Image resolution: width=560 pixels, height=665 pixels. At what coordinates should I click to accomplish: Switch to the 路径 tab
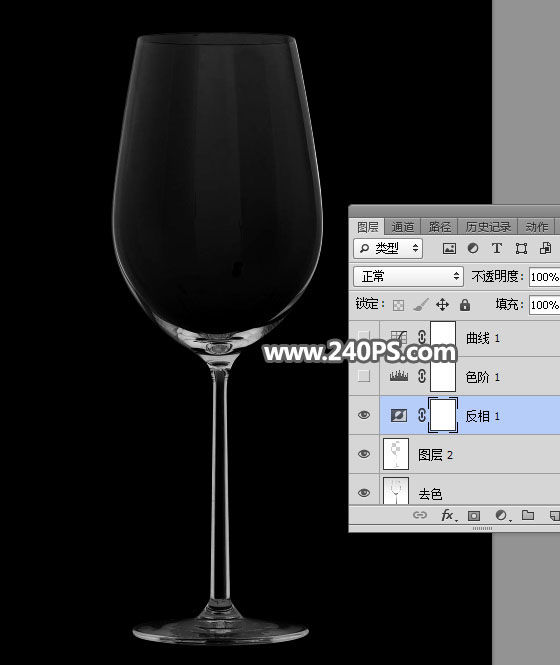point(439,227)
